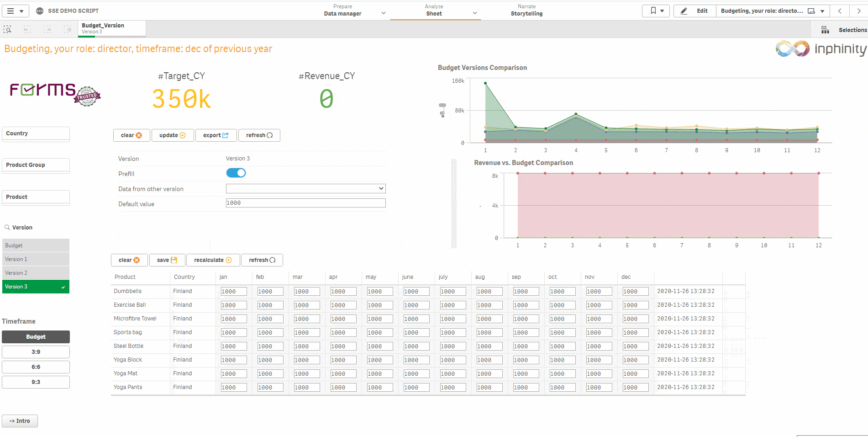
Task: Open Data from other version dropdown
Action: (305, 188)
